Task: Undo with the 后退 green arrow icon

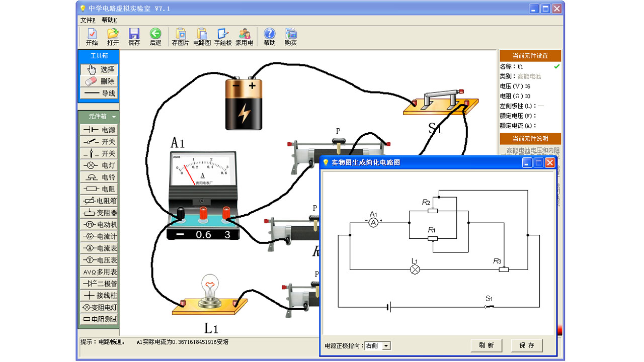Action: click(x=155, y=37)
